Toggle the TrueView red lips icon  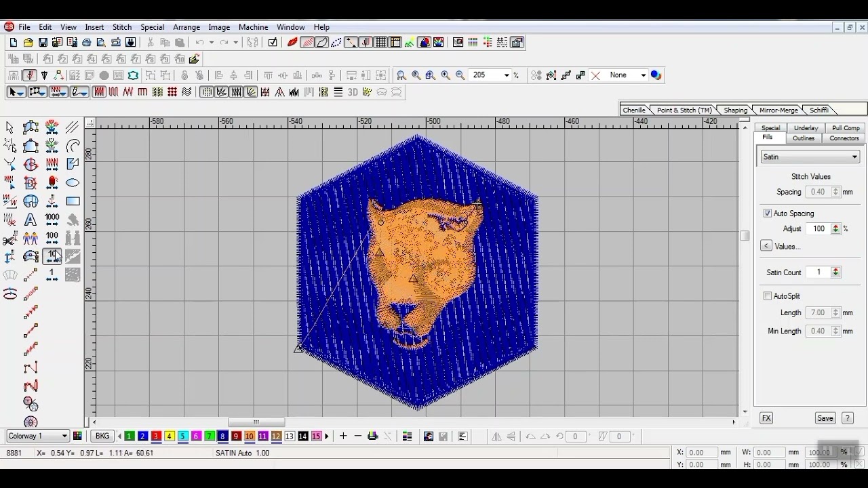coord(292,42)
